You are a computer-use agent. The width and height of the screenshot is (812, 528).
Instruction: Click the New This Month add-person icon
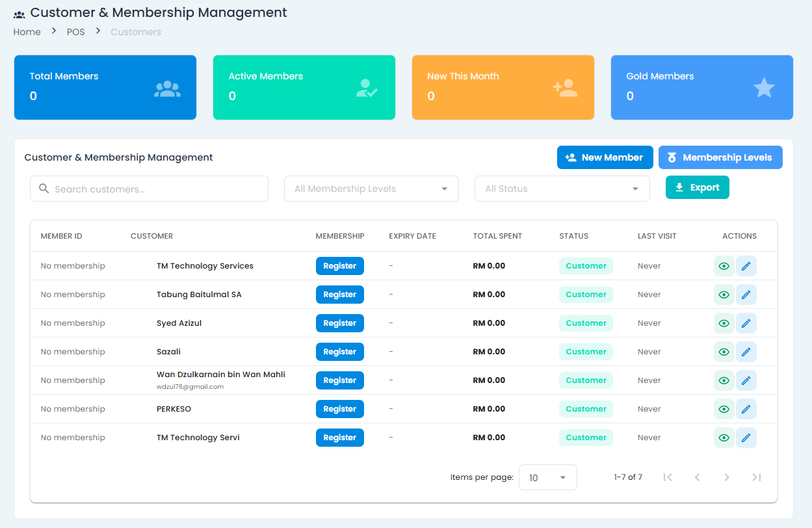pos(565,88)
